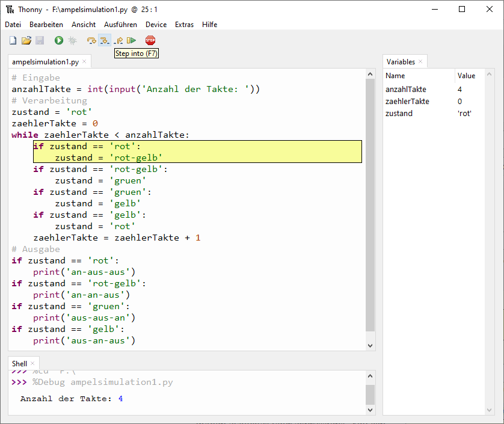504x424 pixels.
Task: Close the Variables panel
Action: click(422, 61)
